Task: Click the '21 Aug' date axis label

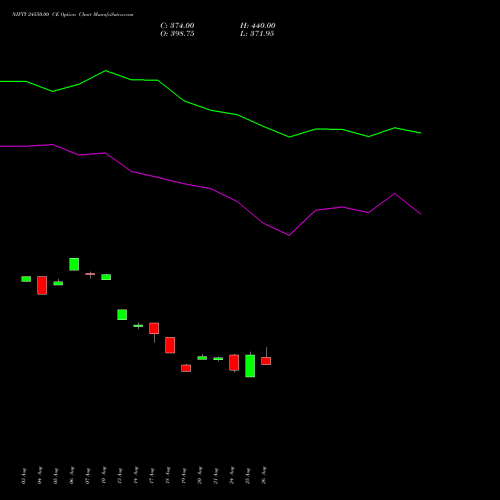Action: tap(216, 475)
